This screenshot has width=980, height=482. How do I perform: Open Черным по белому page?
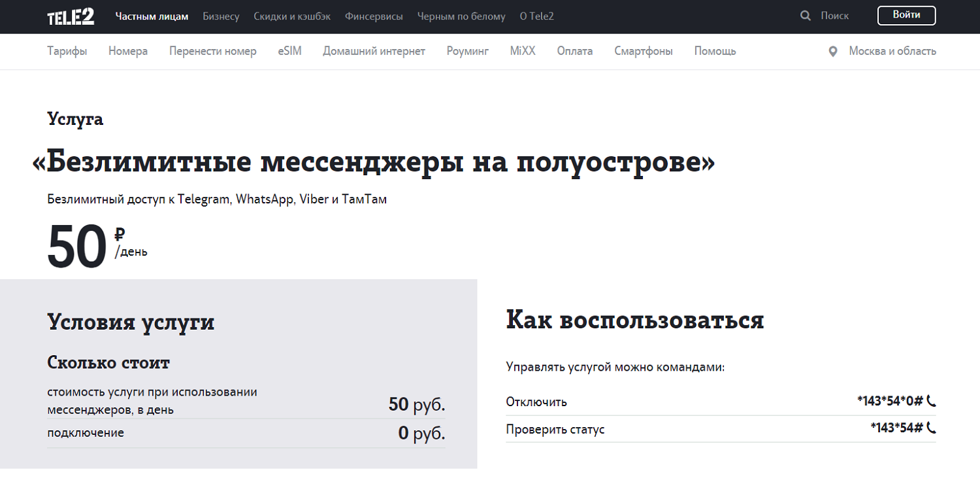pyautogui.click(x=461, y=16)
